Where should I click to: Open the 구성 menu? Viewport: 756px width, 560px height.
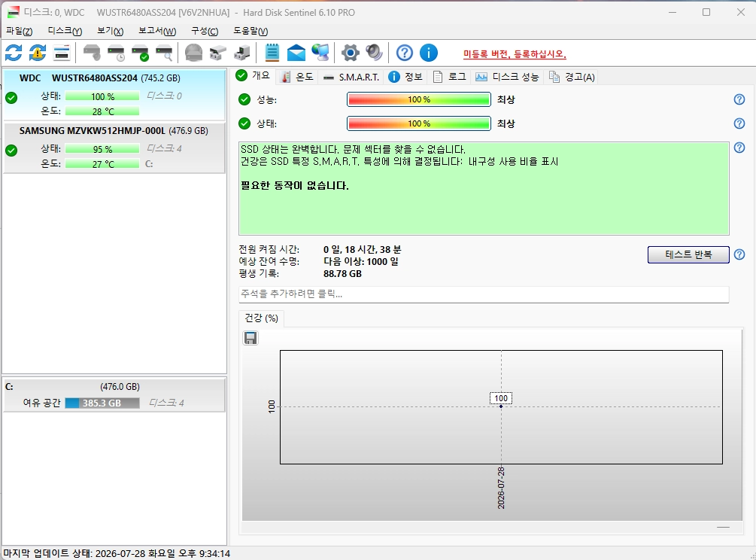(x=205, y=31)
